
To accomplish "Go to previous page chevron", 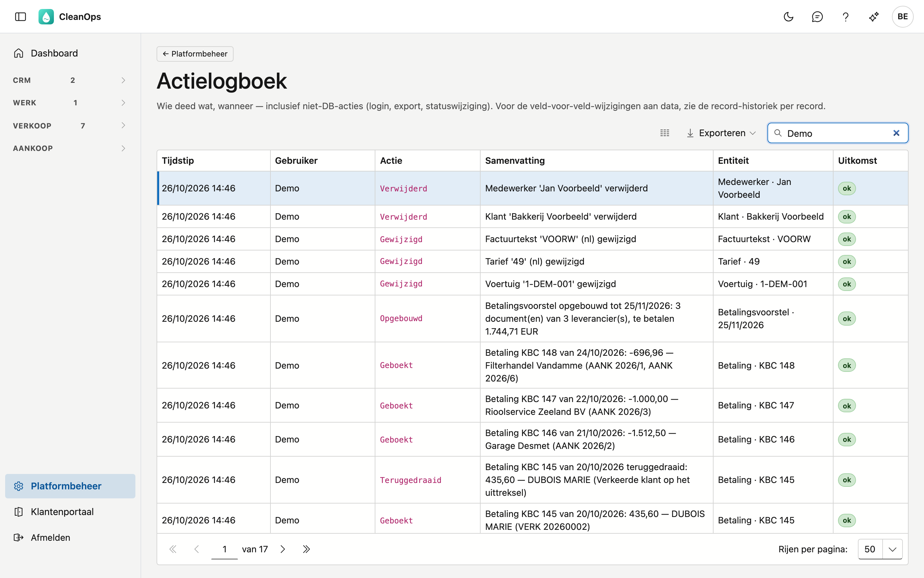I will click(x=197, y=549).
